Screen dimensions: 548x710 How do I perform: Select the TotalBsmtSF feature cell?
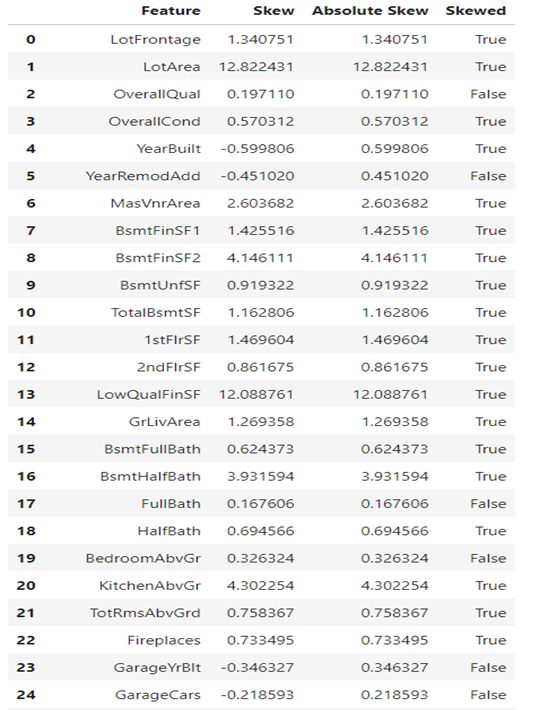pyautogui.click(x=156, y=313)
